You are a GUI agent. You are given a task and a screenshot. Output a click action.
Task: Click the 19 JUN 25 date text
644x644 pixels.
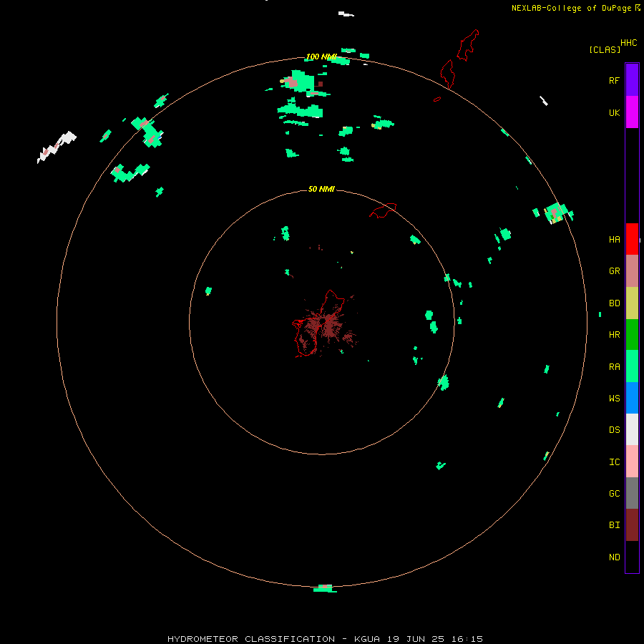[417, 639]
